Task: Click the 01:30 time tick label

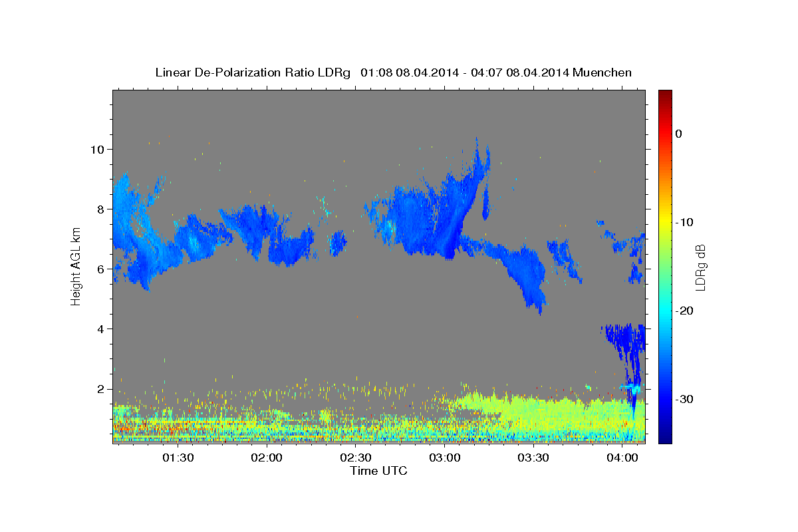Action: coord(178,458)
